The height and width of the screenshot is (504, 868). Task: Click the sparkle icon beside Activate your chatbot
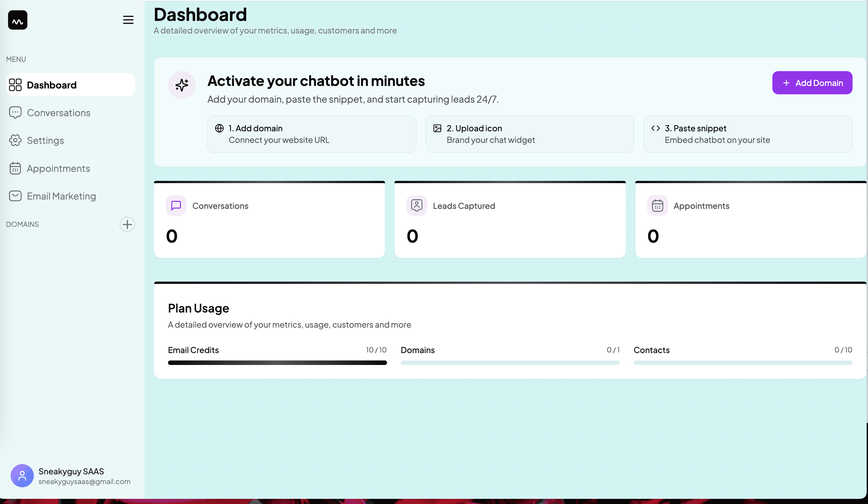click(182, 85)
